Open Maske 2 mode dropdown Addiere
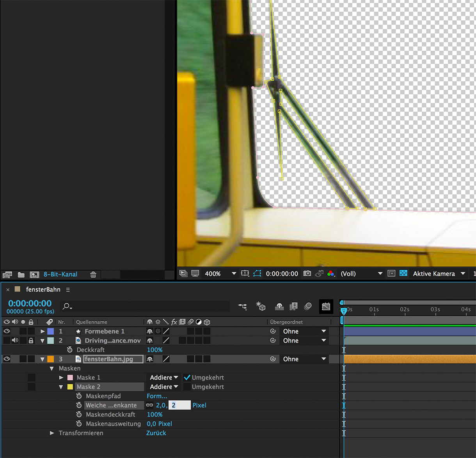This screenshot has height=458, width=476. 164,387
